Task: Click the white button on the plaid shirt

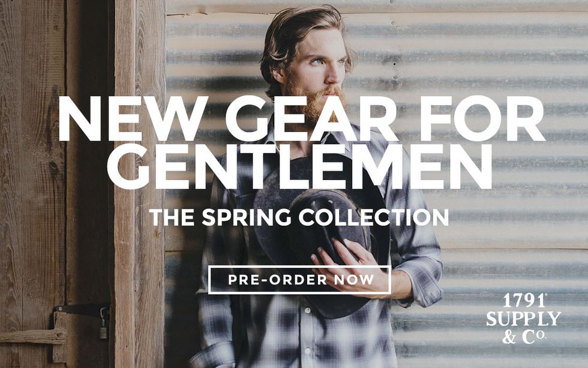Action: pyautogui.click(x=308, y=310)
